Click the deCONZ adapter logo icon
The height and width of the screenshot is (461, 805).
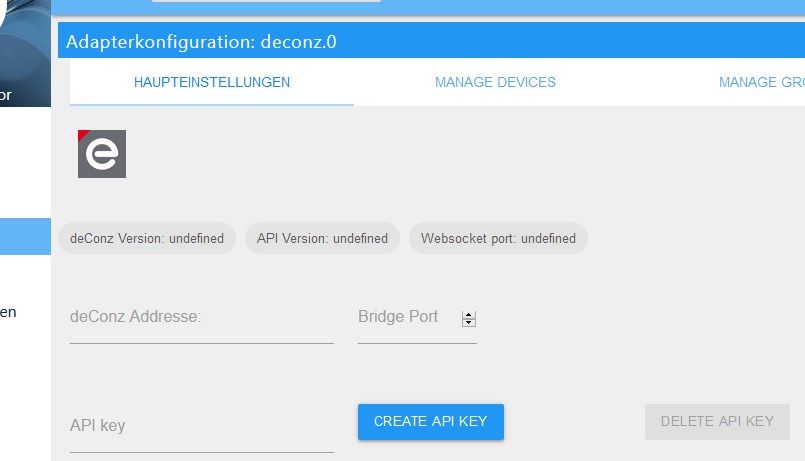(x=102, y=154)
